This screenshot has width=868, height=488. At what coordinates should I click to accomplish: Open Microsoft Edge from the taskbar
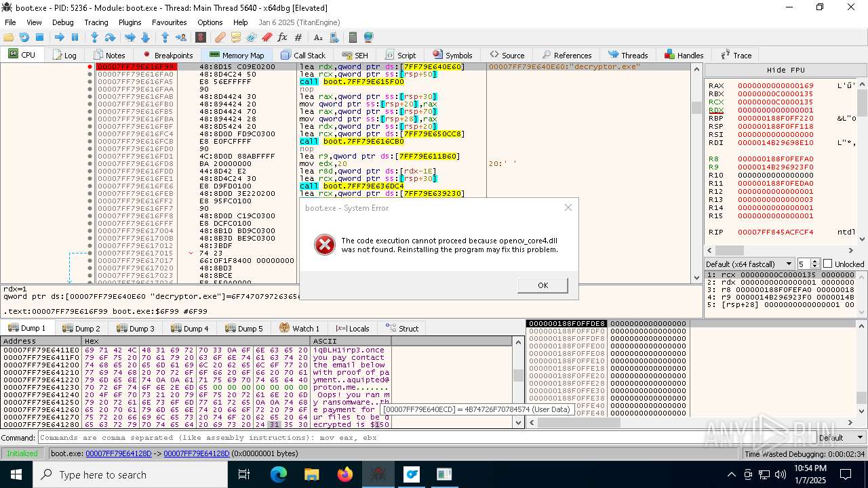(279, 474)
